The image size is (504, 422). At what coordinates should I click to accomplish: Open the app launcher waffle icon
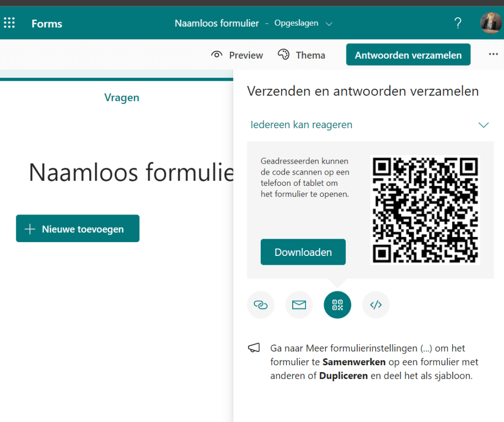coord(9,23)
